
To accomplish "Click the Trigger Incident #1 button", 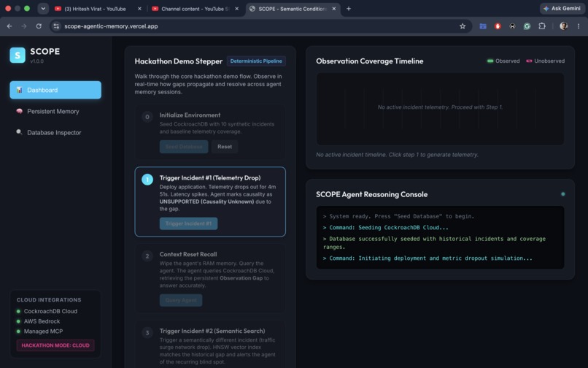I will click(189, 224).
